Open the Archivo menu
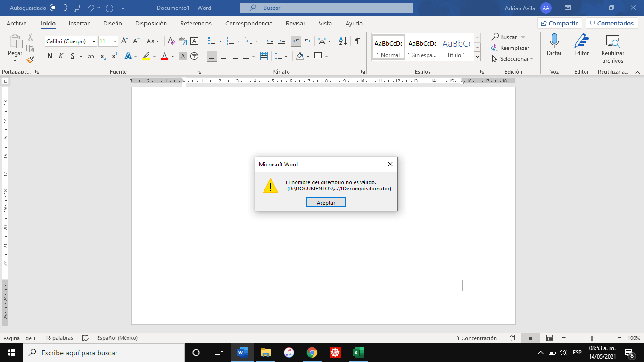The image size is (644, 362). tap(17, 24)
